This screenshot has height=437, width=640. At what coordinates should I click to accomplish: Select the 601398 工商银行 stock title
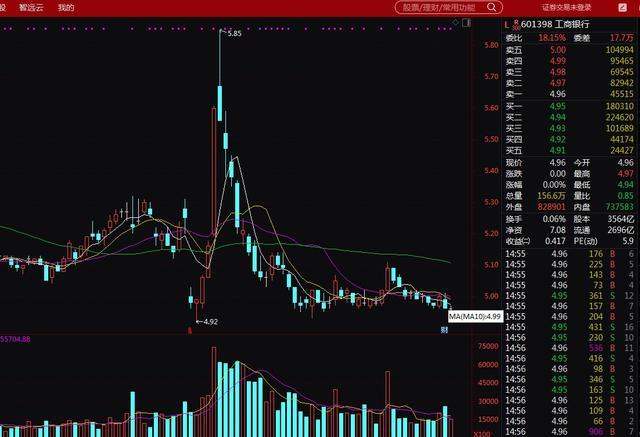[555, 24]
